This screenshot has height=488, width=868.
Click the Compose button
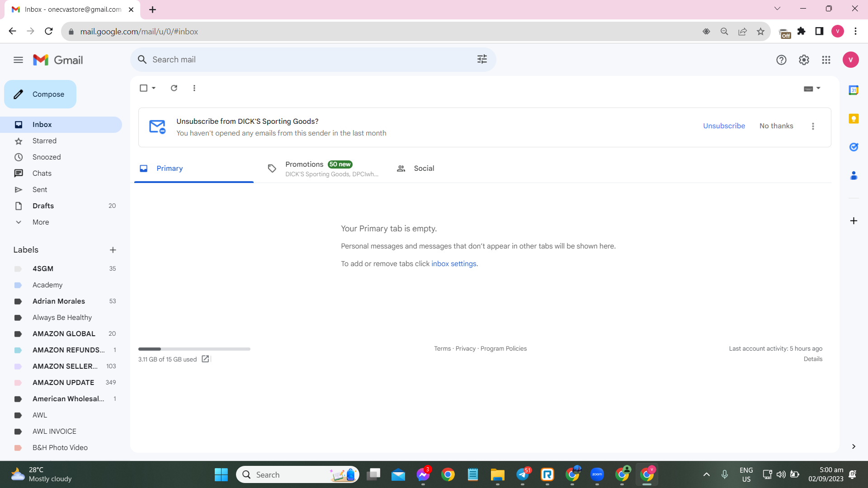(x=40, y=94)
